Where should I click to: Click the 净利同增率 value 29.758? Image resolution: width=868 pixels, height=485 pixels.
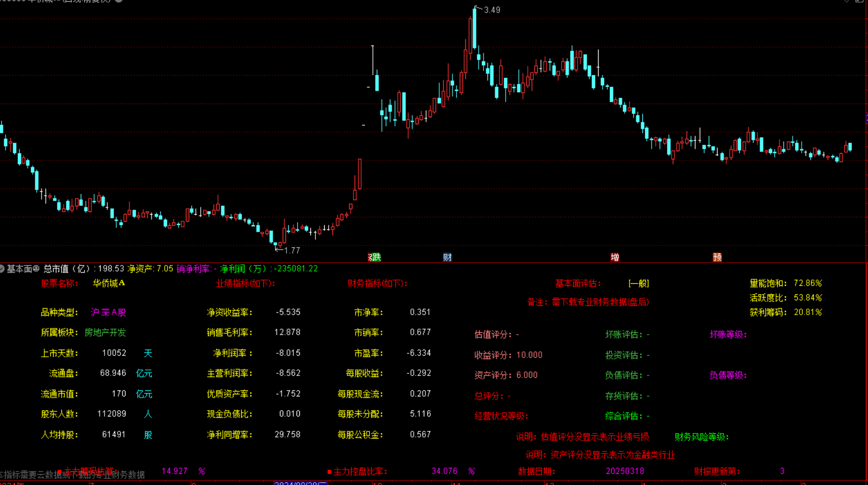click(x=288, y=435)
